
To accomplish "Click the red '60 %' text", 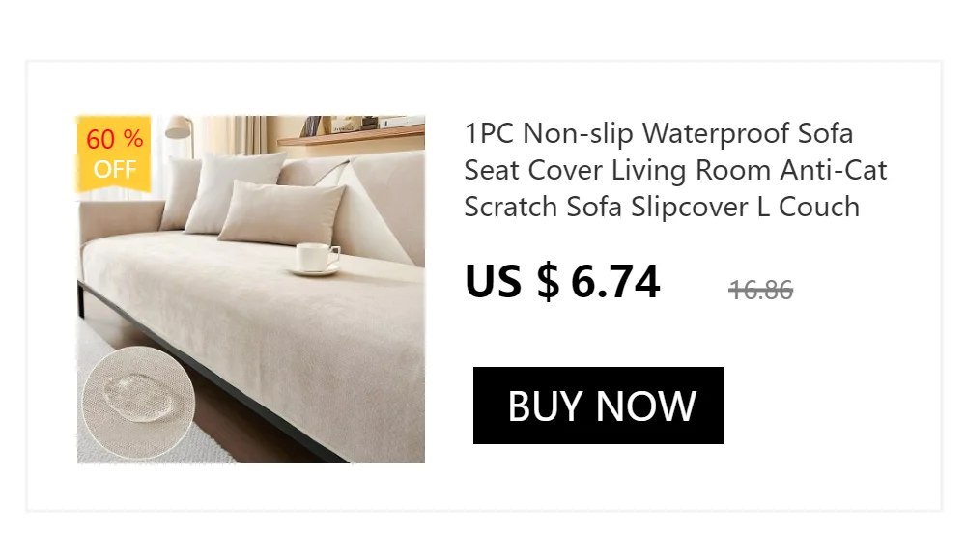I will coord(115,139).
